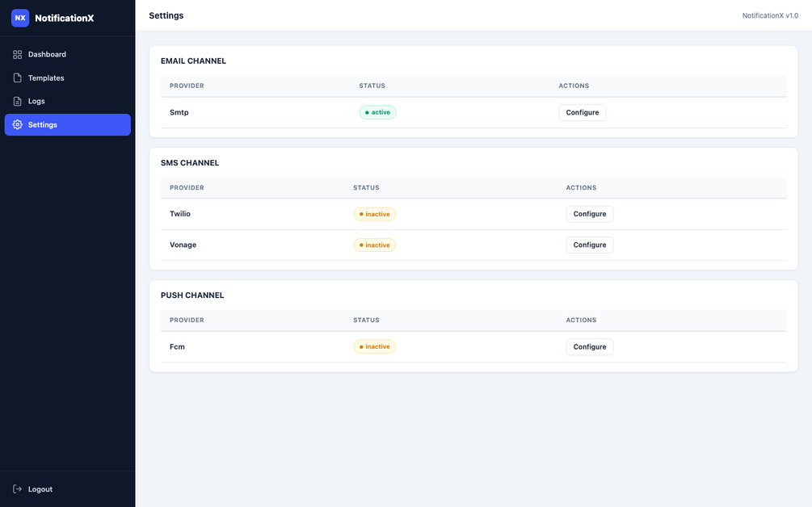
Task: Open the Templates menu item
Action: pyautogui.click(x=67, y=78)
